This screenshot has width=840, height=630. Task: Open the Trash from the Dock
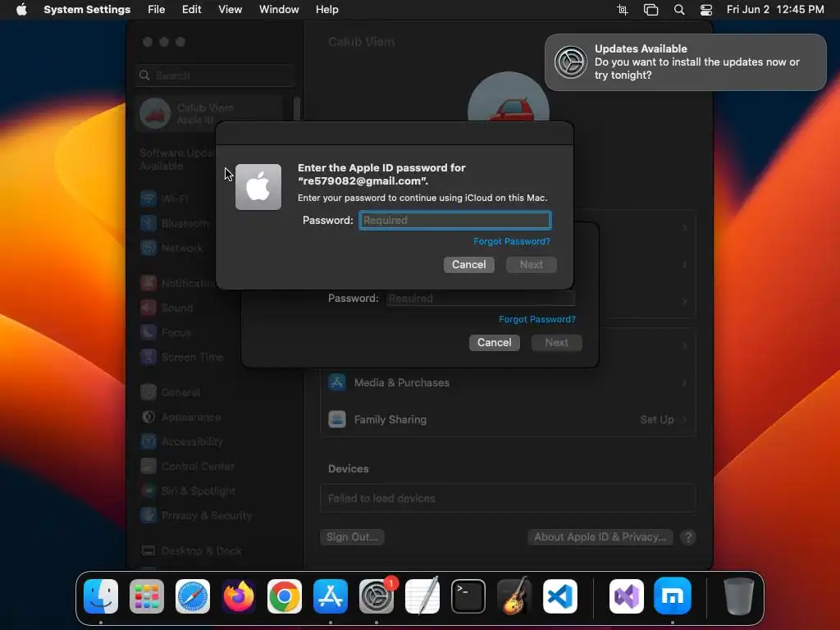pyautogui.click(x=739, y=596)
